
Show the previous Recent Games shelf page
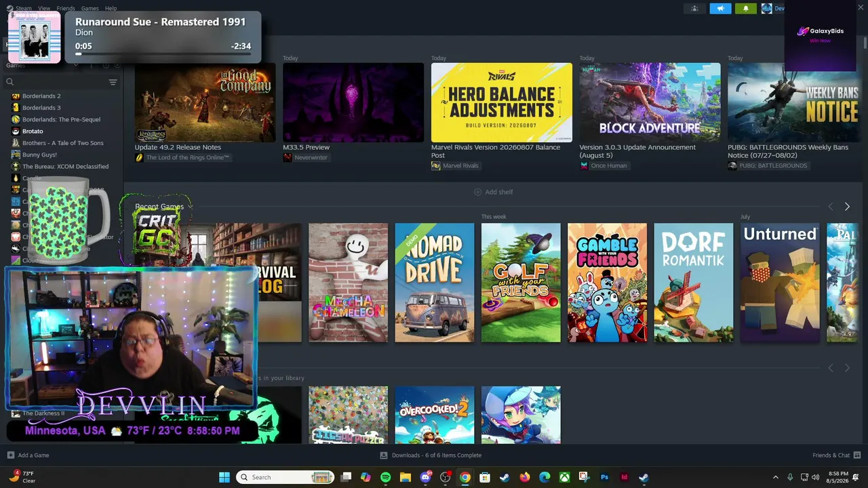coord(831,207)
